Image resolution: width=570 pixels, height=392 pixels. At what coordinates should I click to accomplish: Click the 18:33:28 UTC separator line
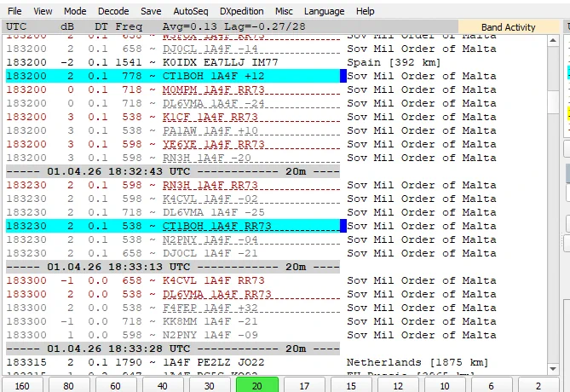[x=173, y=349]
